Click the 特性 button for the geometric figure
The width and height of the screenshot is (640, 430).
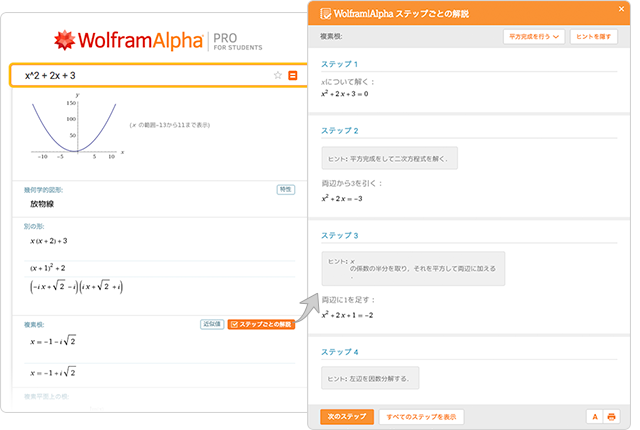tap(286, 189)
